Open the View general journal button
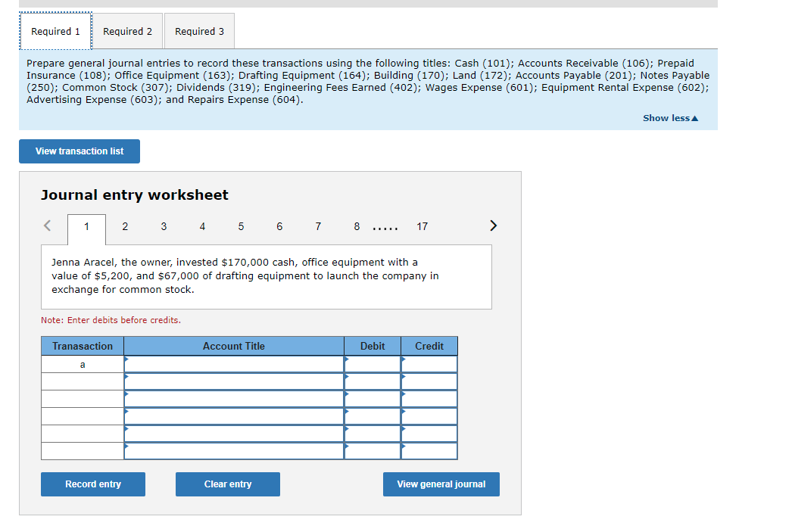Image resolution: width=792 pixels, height=532 pixels. click(x=441, y=484)
